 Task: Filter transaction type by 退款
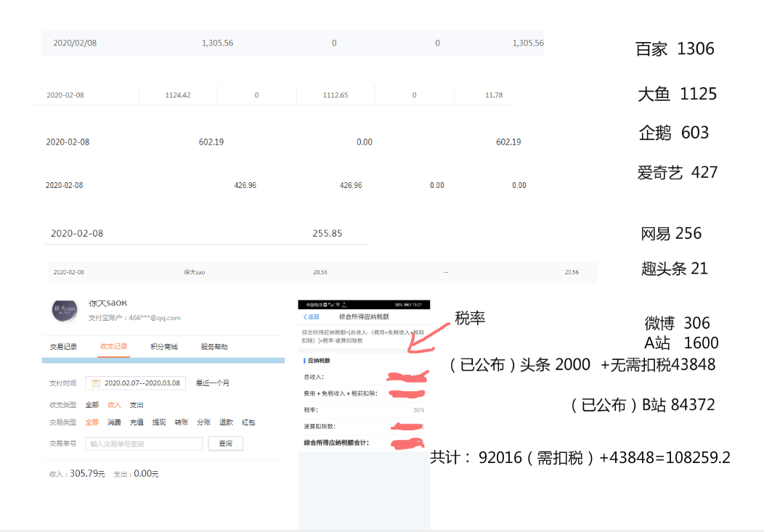click(x=226, y=422)
